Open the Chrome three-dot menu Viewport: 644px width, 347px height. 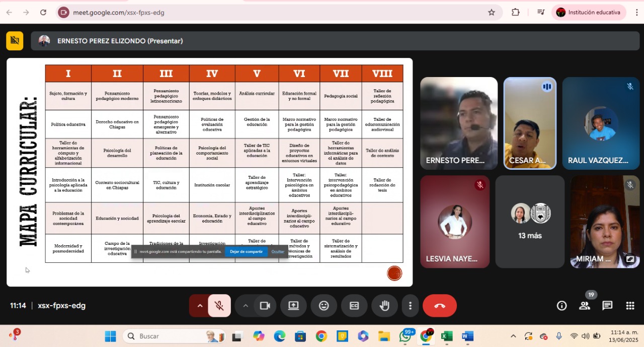click(636, 13)
